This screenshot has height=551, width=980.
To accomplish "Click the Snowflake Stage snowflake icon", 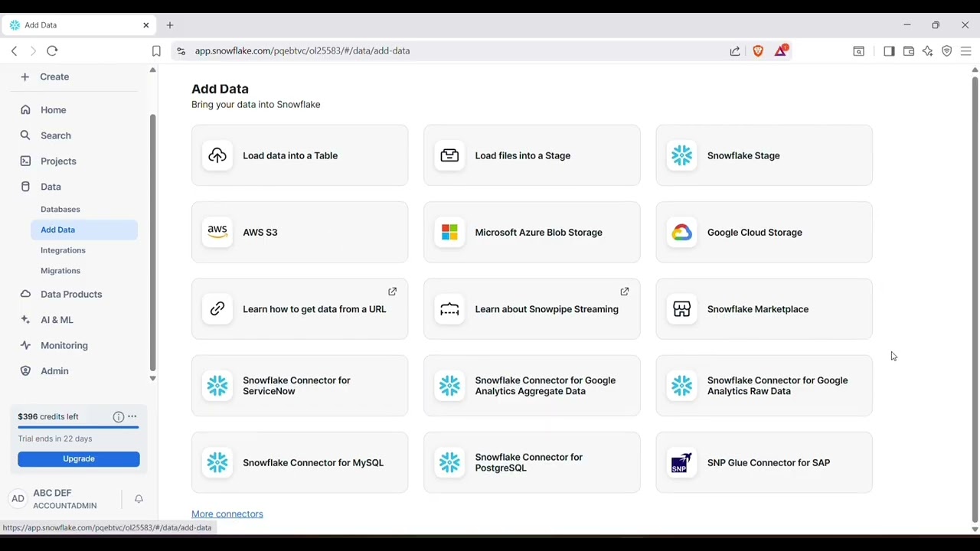I will (681, 155).
